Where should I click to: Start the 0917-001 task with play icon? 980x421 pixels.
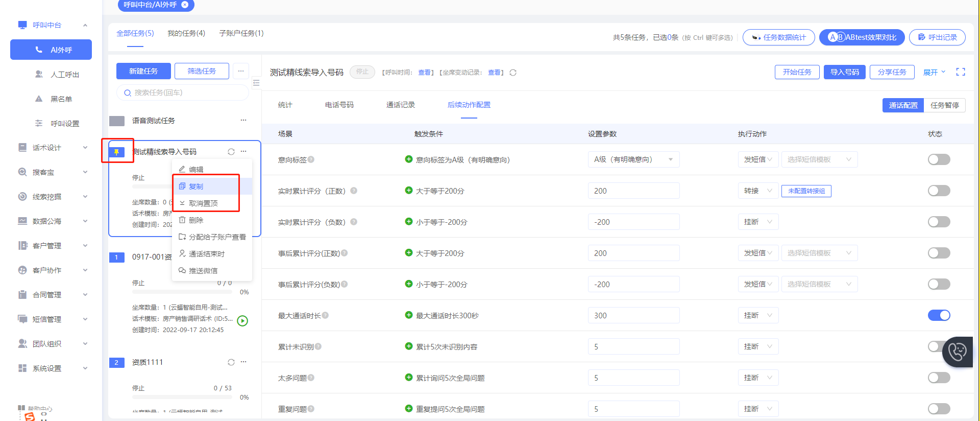tap(243, 321)
